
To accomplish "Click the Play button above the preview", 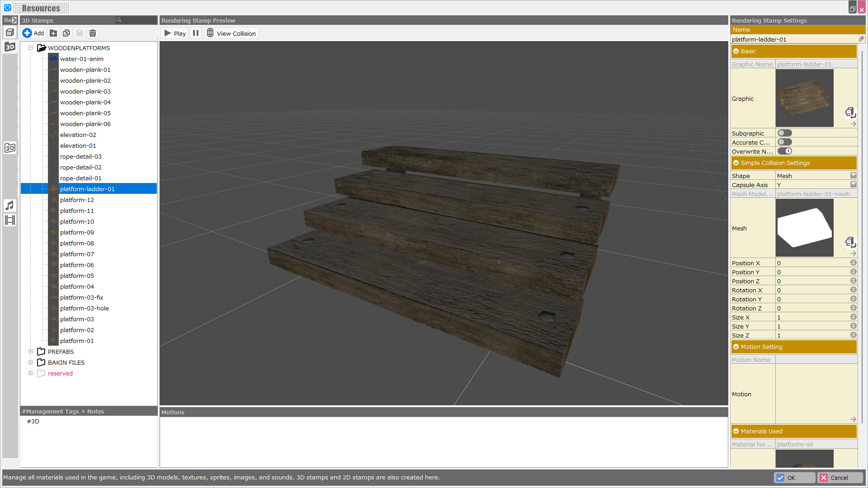I will click(x=174, y=33).
